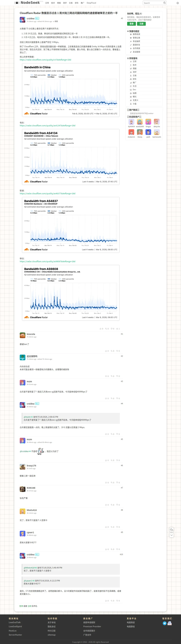Open lesscola's profile avatar

pos(23,335)
